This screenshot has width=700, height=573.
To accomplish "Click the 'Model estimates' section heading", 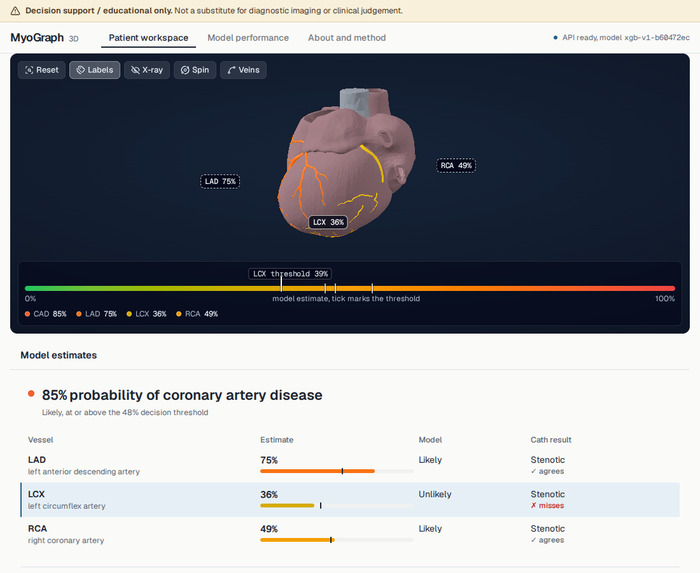I will (x=58, y=355).
